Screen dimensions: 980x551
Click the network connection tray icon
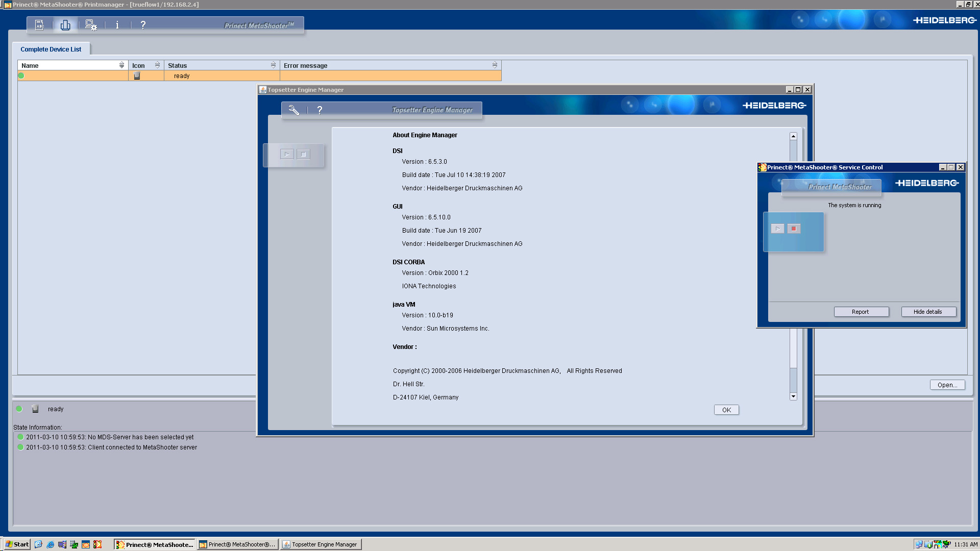pos(919,544)
